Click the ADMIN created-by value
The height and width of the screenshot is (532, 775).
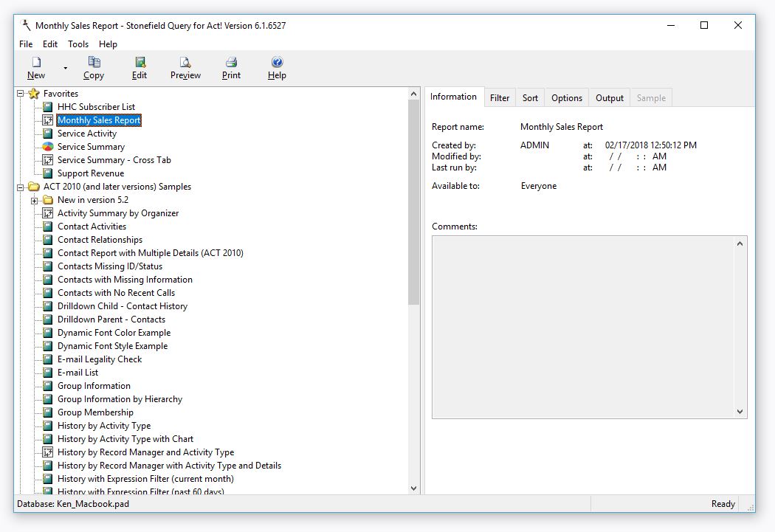tap(535, 145)
